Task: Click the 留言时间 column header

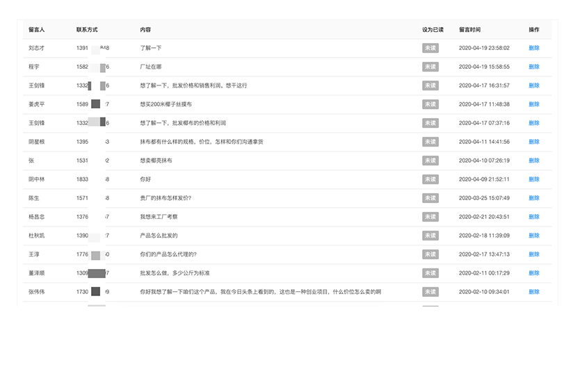Action: 469,30
